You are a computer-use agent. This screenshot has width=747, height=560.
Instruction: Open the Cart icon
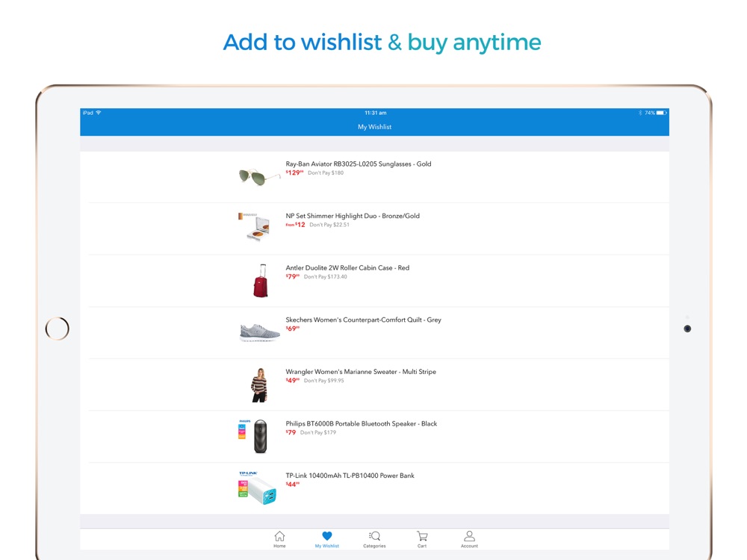[x=422, y=536]
